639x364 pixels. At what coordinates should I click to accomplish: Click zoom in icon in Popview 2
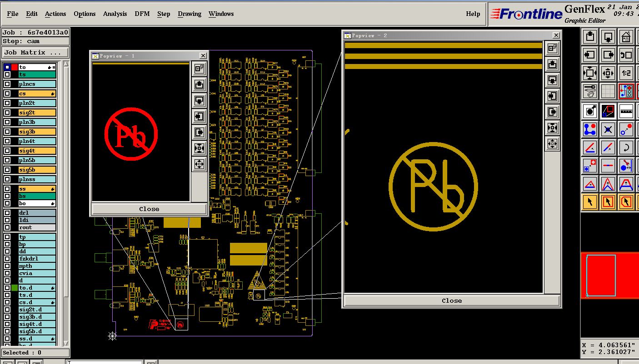click(552, 128)
